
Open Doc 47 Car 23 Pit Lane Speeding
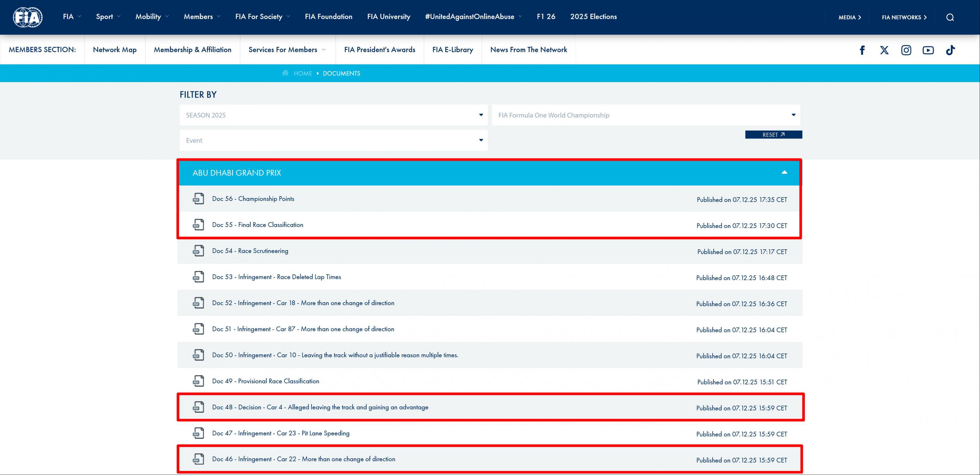pos(281,433)
